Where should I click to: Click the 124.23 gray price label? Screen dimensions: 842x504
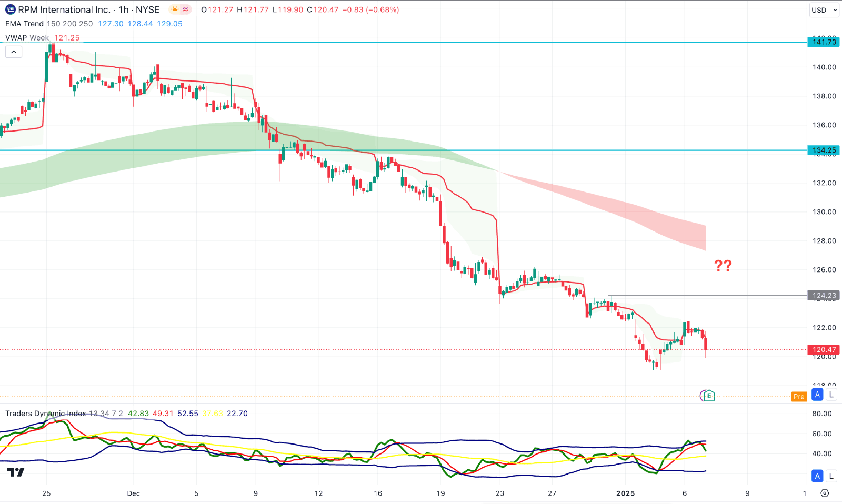pos(824,296)
